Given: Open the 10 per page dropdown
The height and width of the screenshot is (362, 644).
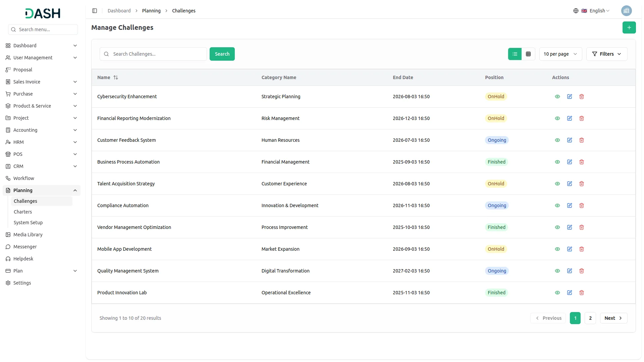Looking at the screenshot, I should coord(560,54).
